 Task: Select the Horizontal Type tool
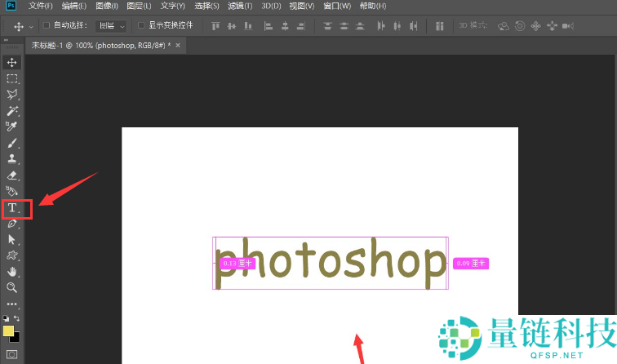(x=13, y=208)
